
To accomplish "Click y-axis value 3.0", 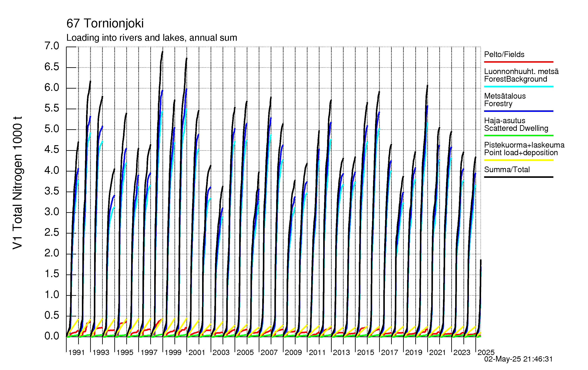I will (52, 212).
